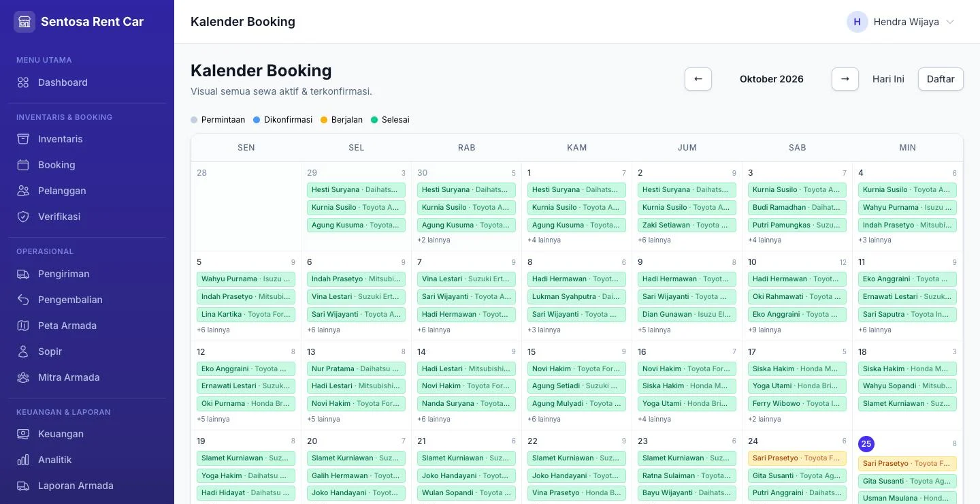Click the Sopir driver icon
Viewport: 980px width, 504px height.
23,351
